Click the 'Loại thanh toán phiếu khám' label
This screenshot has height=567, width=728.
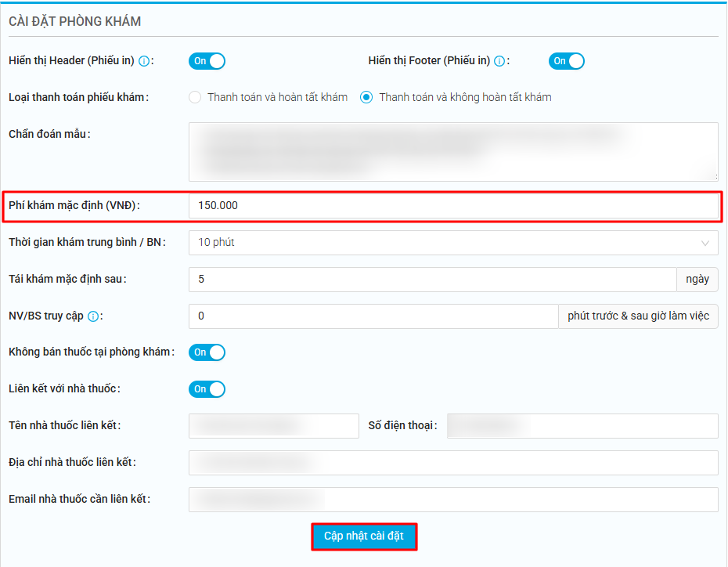tap(78, 98)
